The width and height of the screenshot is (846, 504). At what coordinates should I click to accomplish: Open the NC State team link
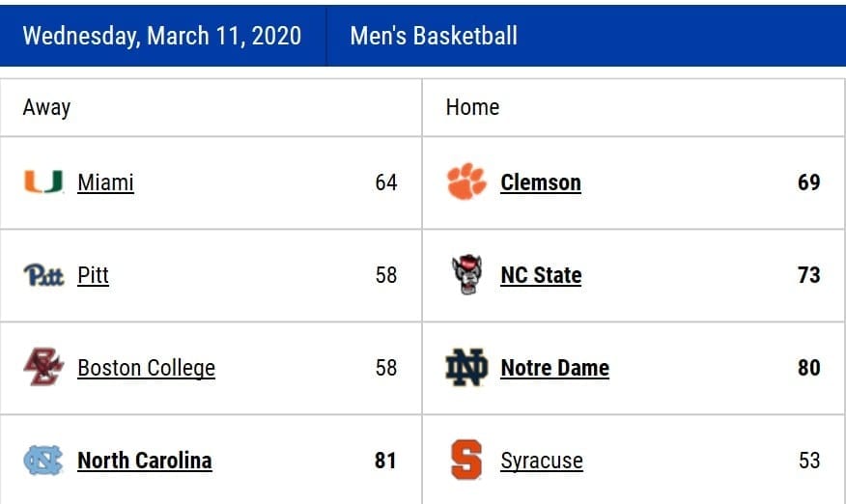(541, 275)
